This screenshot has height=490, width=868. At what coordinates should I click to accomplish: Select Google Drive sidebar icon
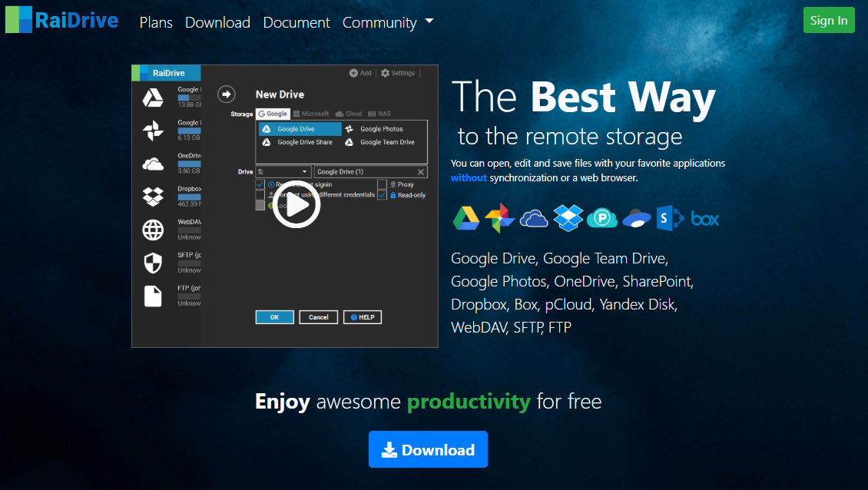pyautogui.click(x=153, y=98)
